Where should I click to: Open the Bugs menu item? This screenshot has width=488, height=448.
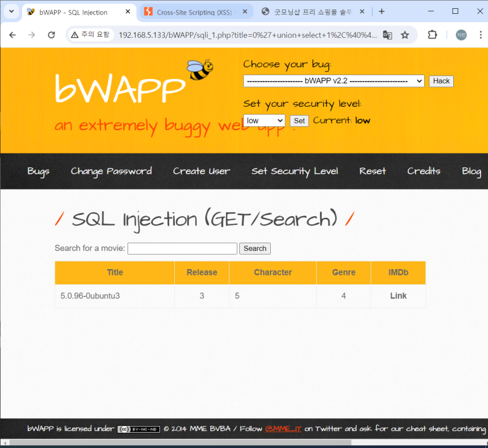click(x=39, y=171)
